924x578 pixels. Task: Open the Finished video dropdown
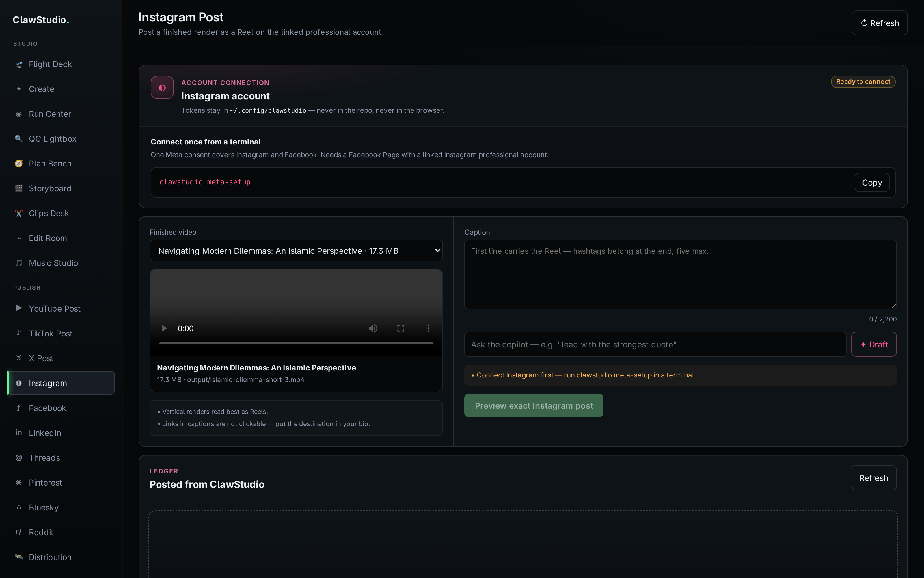(x=296, y=251)
